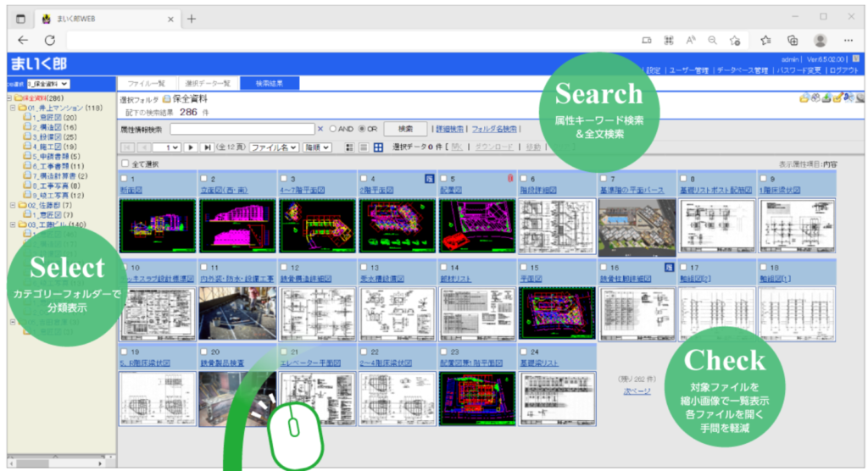Tick the checkbox for item 1 断面図
This screenshot has width=868, height=471.
click(x=125, y=180)
